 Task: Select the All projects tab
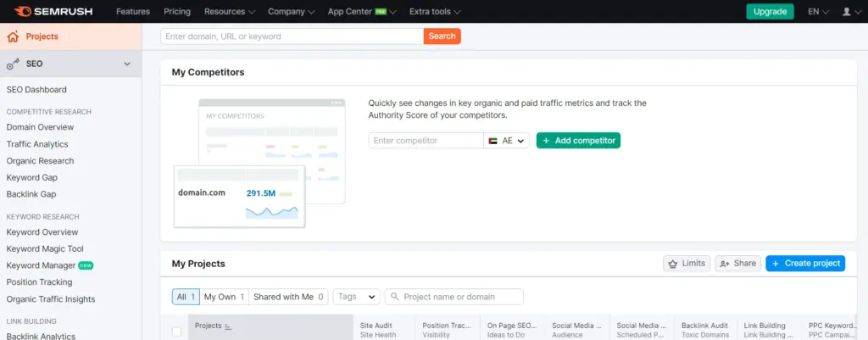click(x=186, y=297)
